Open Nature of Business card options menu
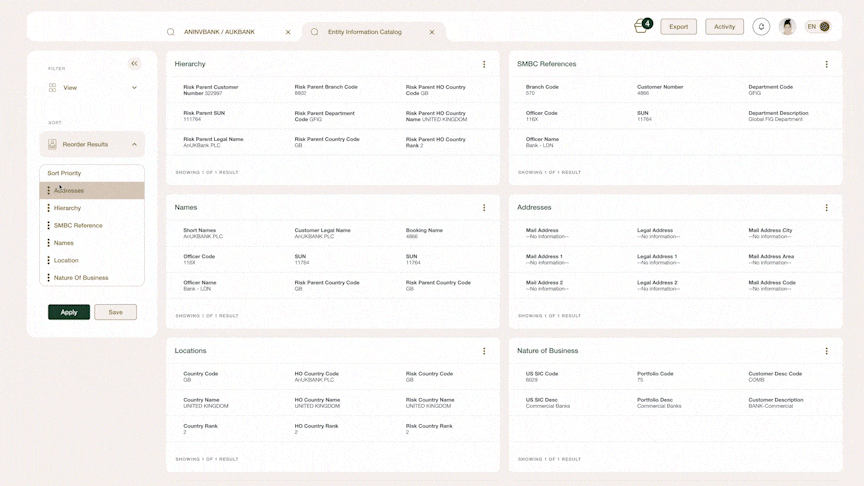 [827, 351]
